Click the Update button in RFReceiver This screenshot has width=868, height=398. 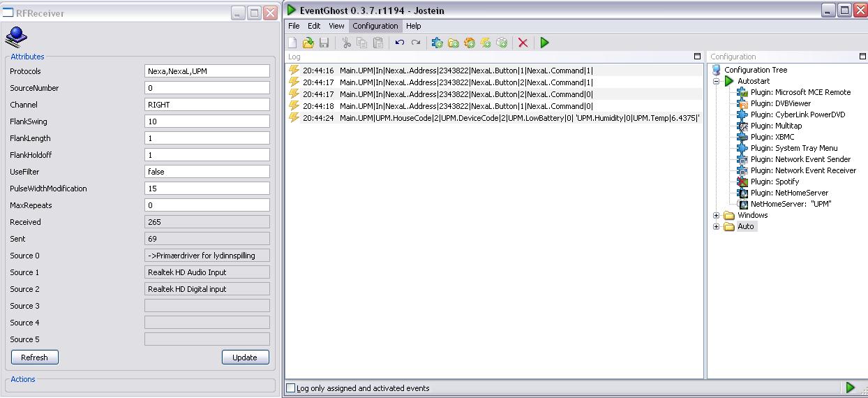tap(245, 357)
